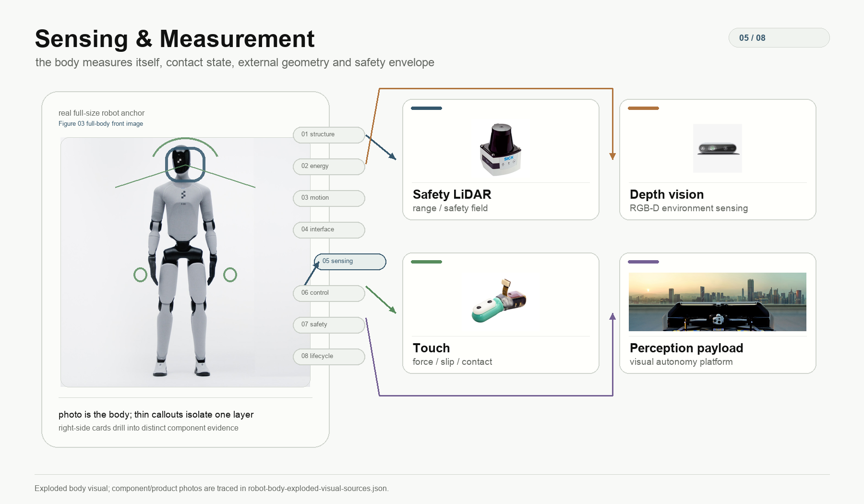Click the 'right-side cards drill into' note
The image size is (864, 504).
tap(148, 428)
